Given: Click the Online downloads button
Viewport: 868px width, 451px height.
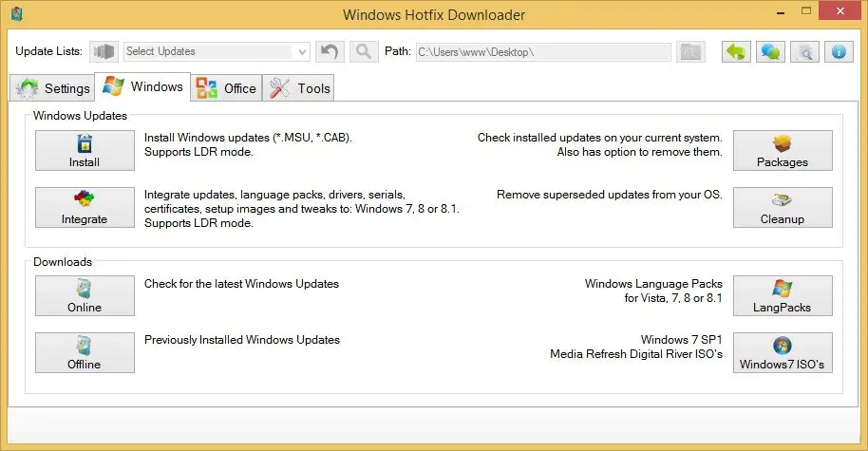Looking at the screenshot, I should tap(85, 296).
